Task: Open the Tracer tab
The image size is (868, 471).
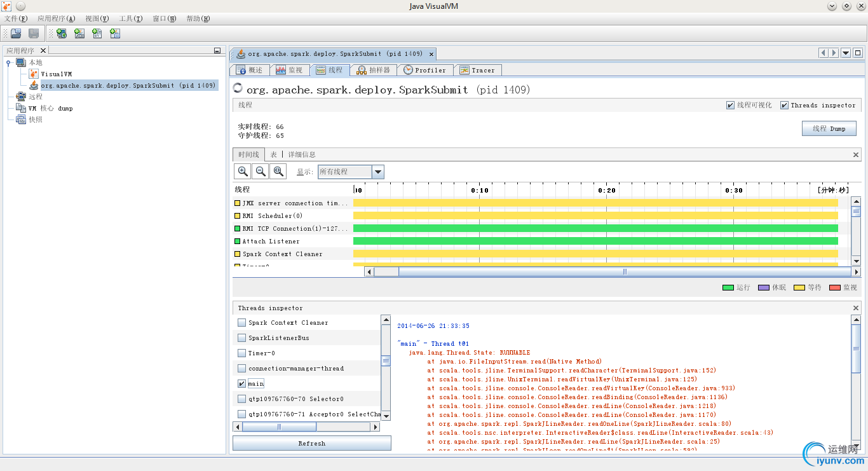Action: [478, 70]
